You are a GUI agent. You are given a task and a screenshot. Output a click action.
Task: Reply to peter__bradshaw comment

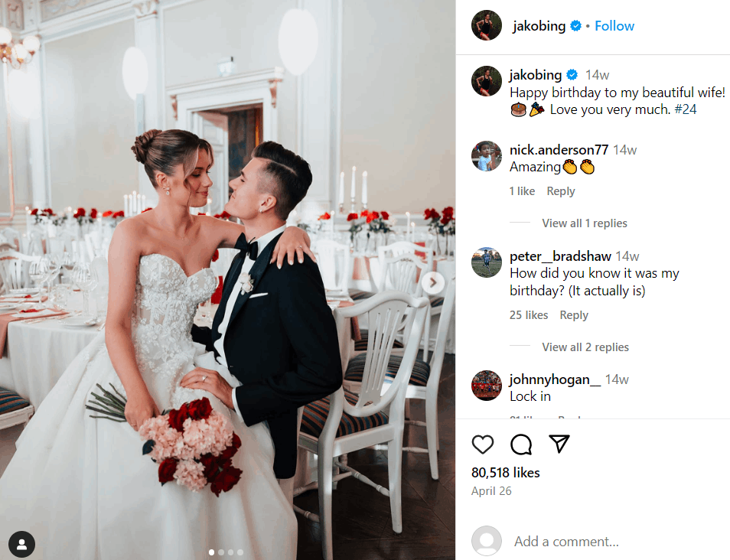click(574, 315)
